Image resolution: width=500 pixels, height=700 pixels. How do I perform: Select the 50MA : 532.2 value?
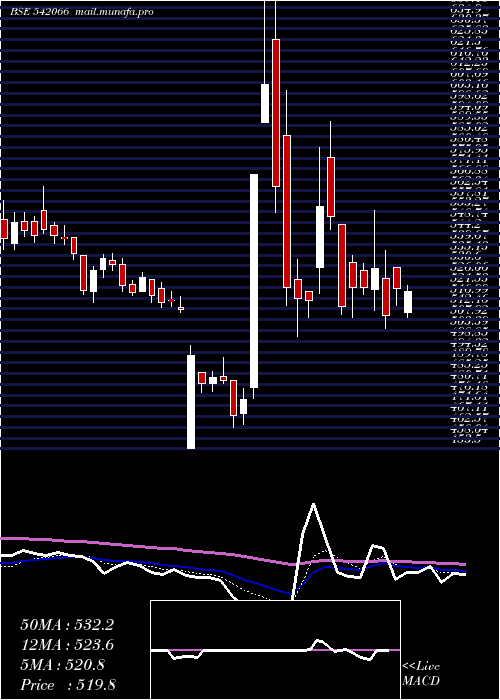click(x=67, y=625)
